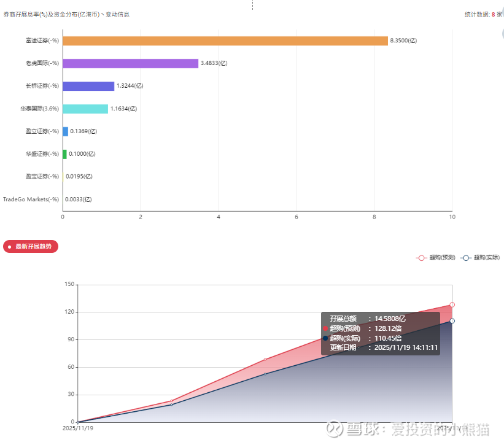Click the green 华盛证券 bar
Screen dimensions: 504x445
coord(65,154)
